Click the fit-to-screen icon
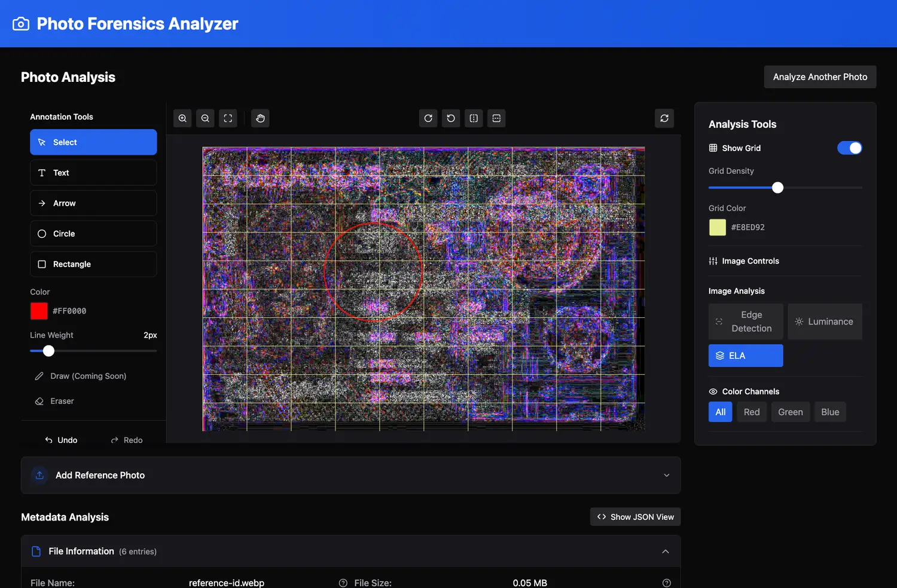 pos(228,118)
